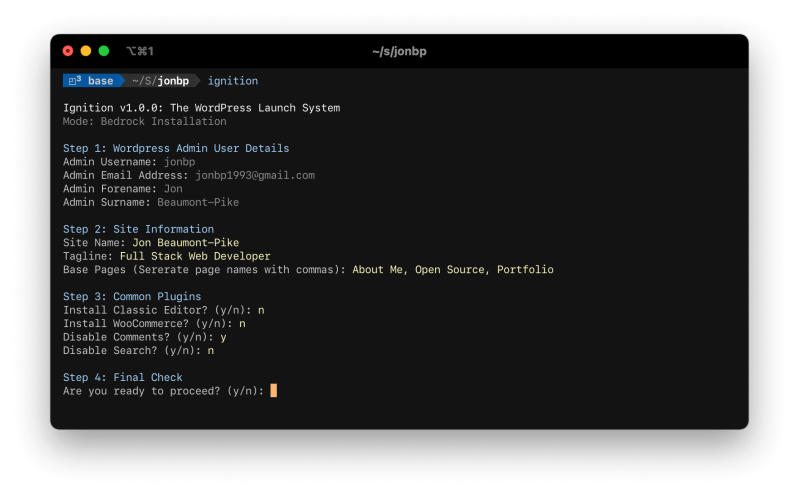
Task: Click the Admin Surname value Beaumont-Pike
Action: (x=198, y=202)
